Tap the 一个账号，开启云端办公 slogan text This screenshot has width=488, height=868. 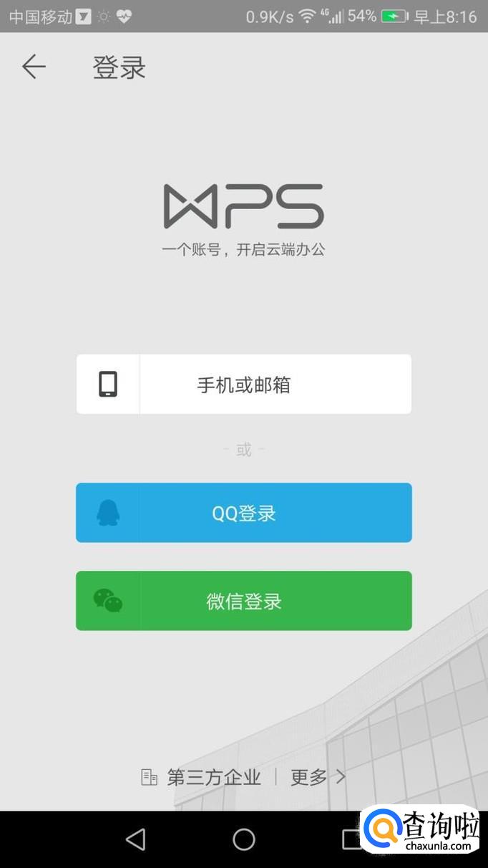(244, 249)
